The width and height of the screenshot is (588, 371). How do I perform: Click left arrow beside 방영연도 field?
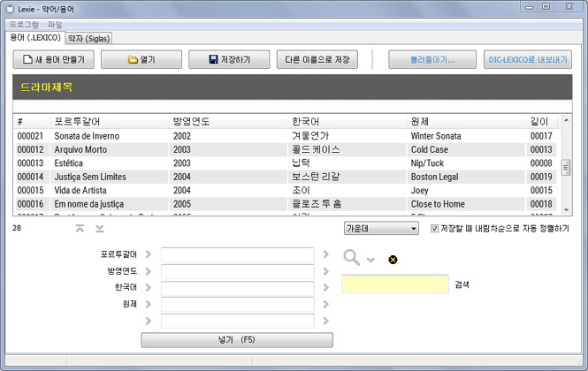149,271
